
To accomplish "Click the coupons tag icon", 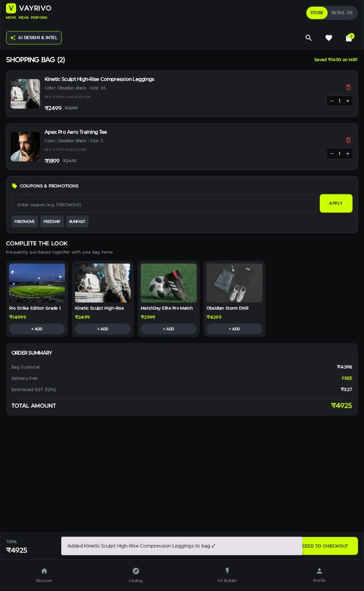I will [x=15, y=186].
